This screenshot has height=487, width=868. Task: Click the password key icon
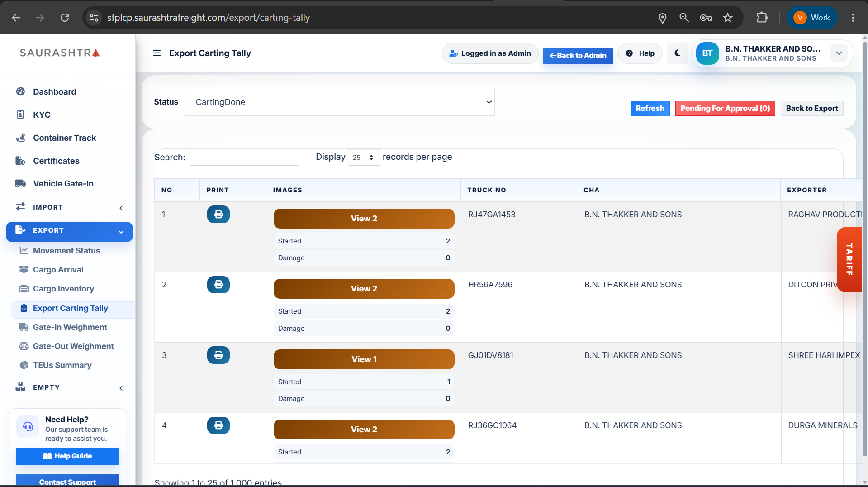(x=706, y=18)
